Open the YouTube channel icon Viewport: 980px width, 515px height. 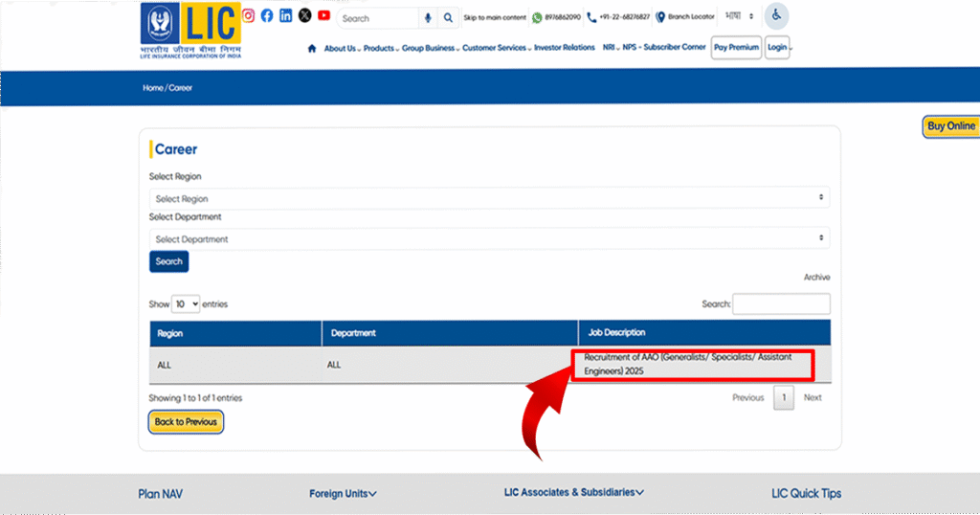point(324,15)
